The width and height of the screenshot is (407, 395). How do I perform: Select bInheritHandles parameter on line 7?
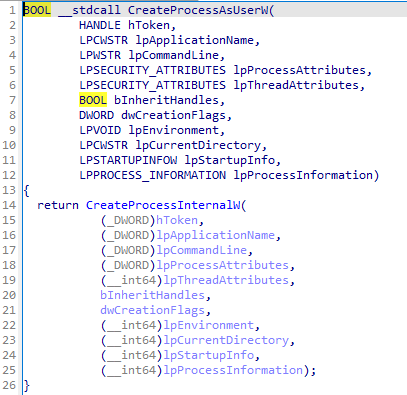(x=166, y=100)
